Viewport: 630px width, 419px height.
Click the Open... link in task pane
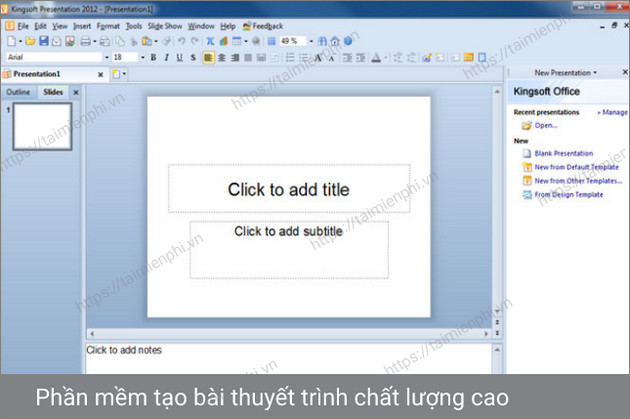[546, 125]
